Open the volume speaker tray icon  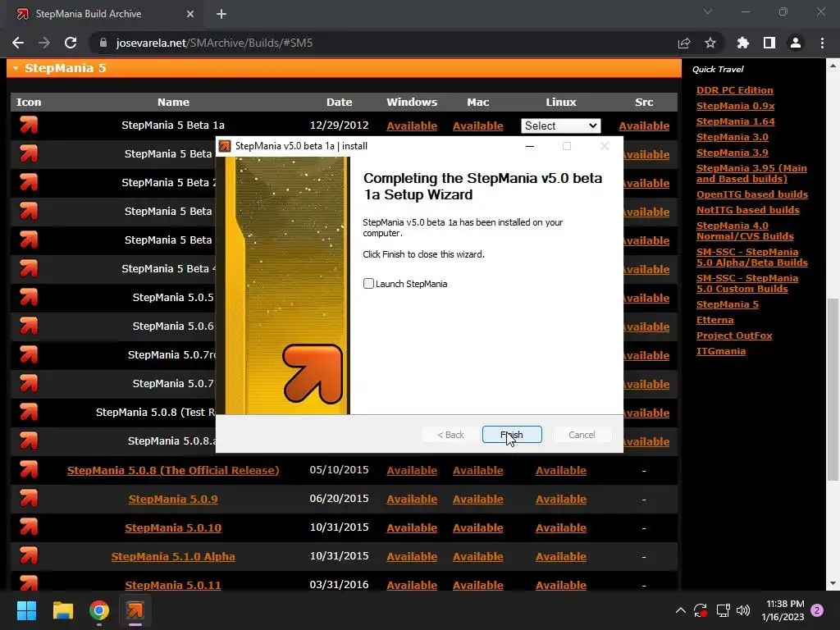(x=743, y=610)
